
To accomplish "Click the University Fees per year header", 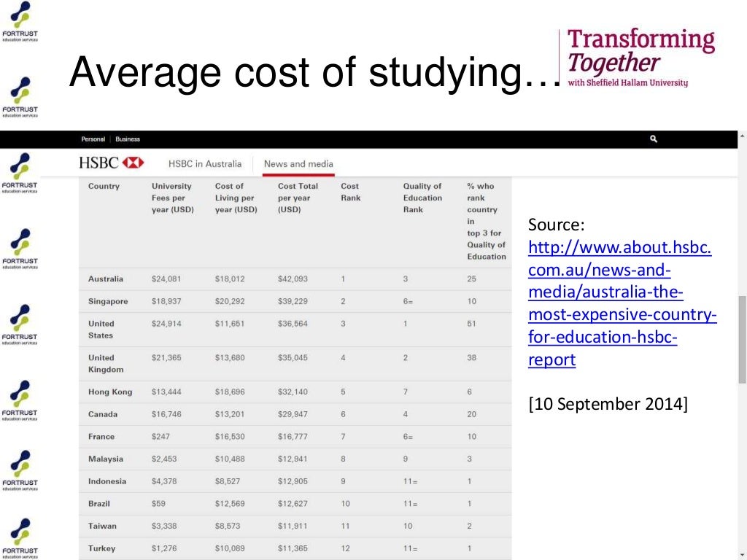I will 172,198.
